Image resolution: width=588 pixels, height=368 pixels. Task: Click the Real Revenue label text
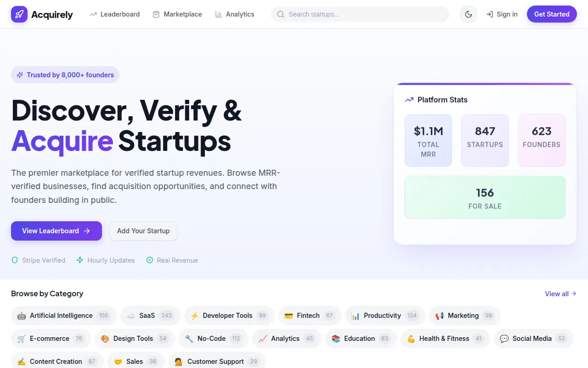177,260
